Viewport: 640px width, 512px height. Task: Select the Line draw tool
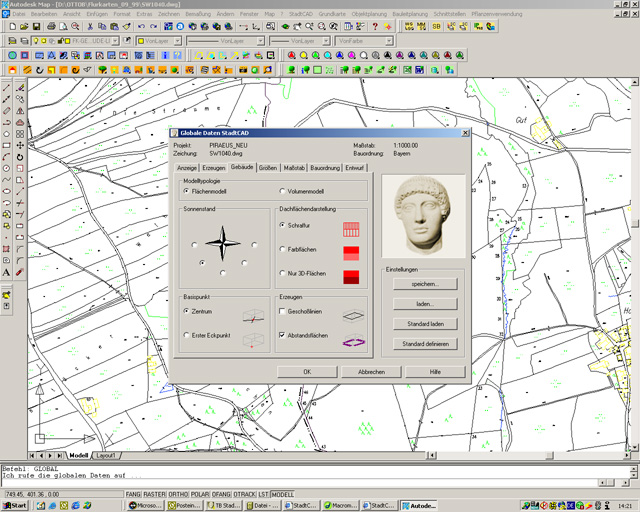click(x=7, y=87)
